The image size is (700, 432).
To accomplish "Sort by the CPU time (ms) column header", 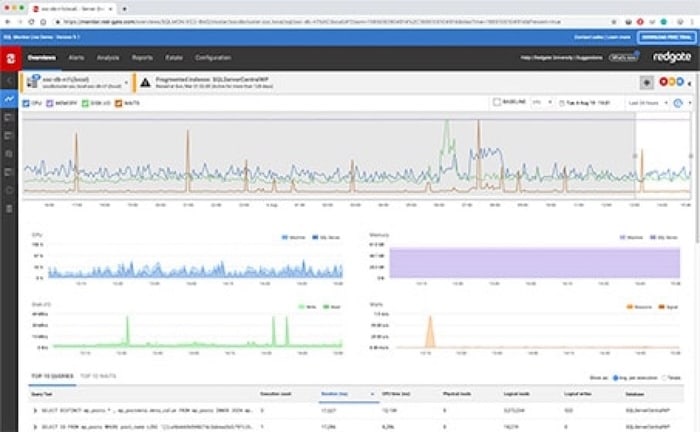I will [x=396, y=394].
